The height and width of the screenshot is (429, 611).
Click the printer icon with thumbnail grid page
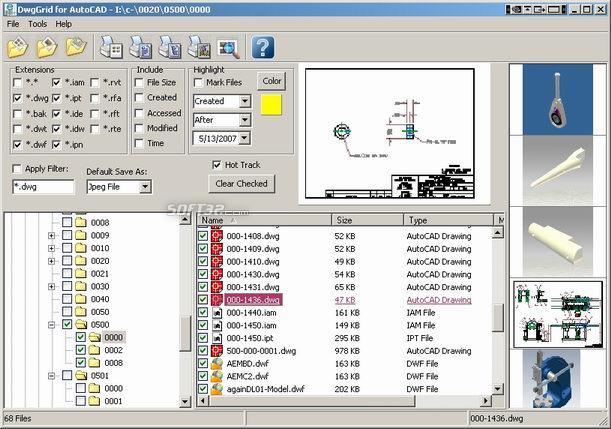coord(111,47)
